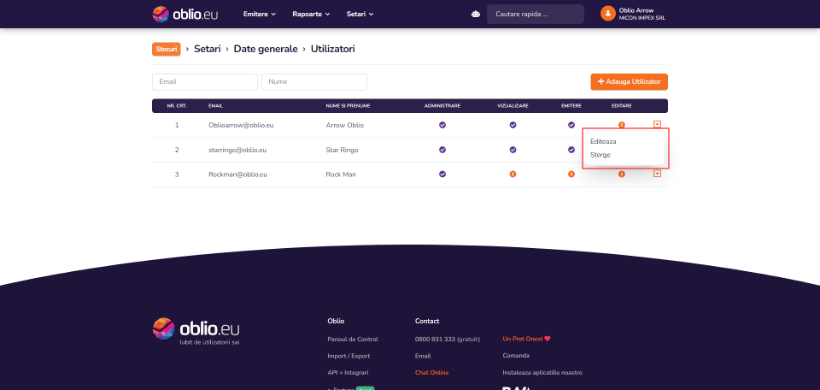Toggle Rock Man's administrare permission checkmark

click(x=442, y=174)
